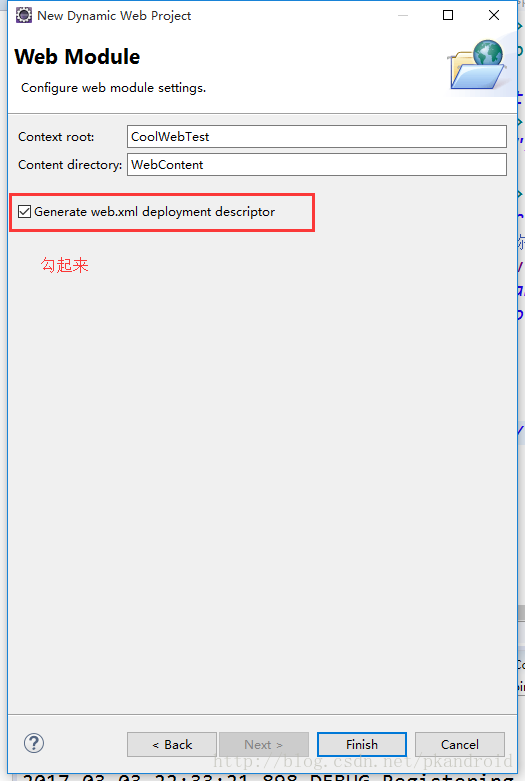525x781 pixels.
Task: Click the New Dynamic Web Project title text
Action: click(x=114, y=16)
